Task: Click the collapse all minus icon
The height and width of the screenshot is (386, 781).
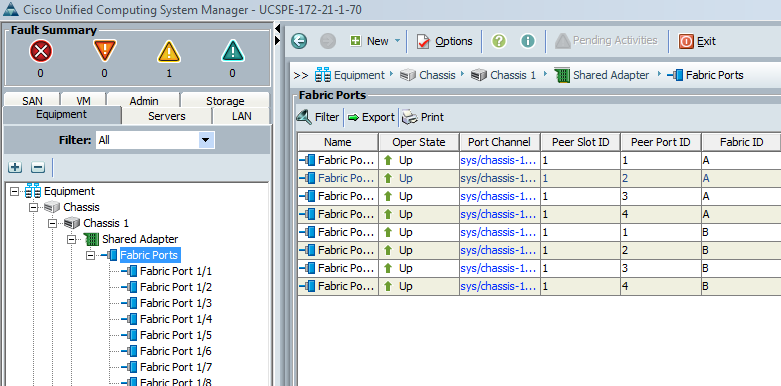Action: 37,167
